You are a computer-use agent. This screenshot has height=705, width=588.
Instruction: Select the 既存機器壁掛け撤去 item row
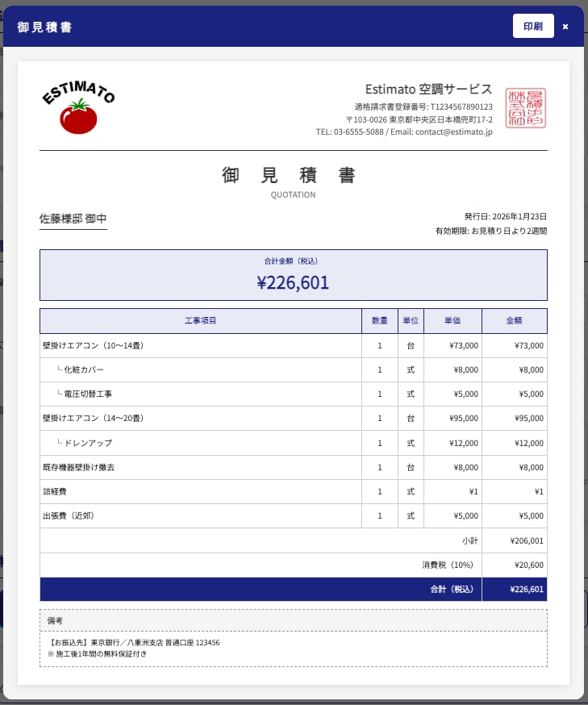coord(294,468)
